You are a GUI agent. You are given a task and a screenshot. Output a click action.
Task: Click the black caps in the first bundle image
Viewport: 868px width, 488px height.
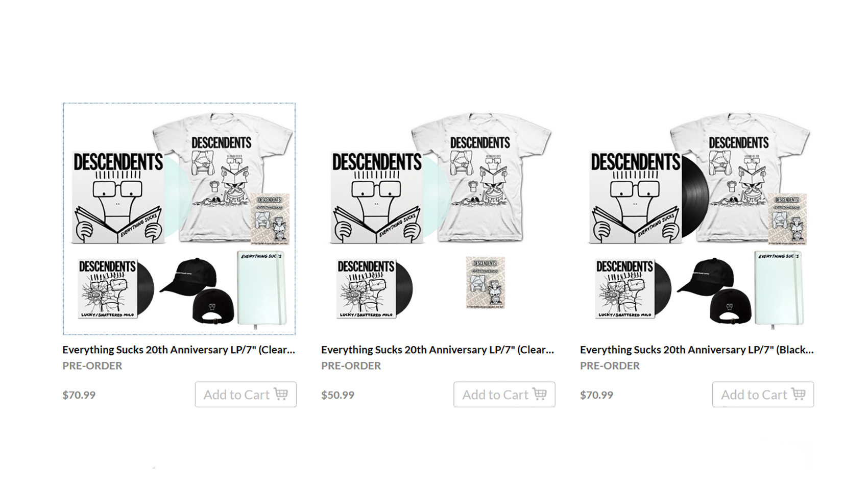point(198,290)
